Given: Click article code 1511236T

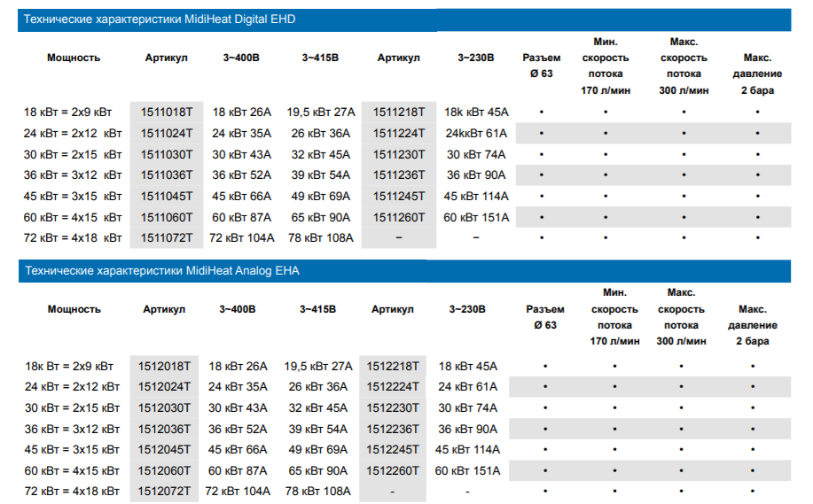Looking at the screenshot, I should [399, 175].
